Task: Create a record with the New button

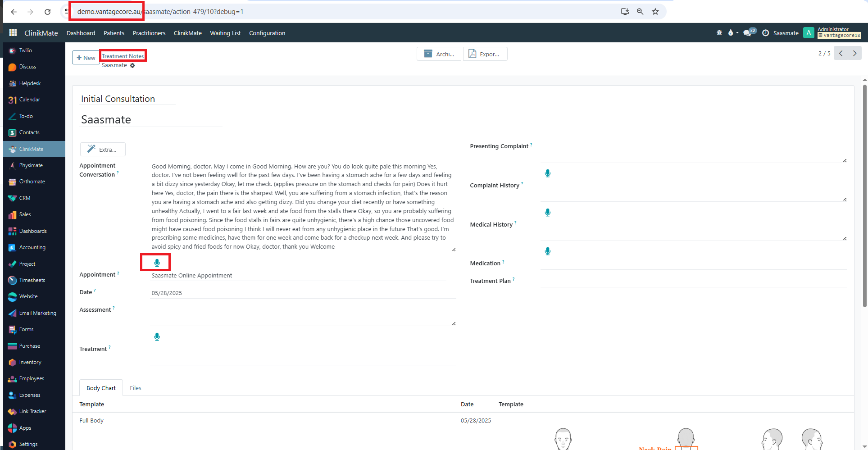Action: point(86,57)
